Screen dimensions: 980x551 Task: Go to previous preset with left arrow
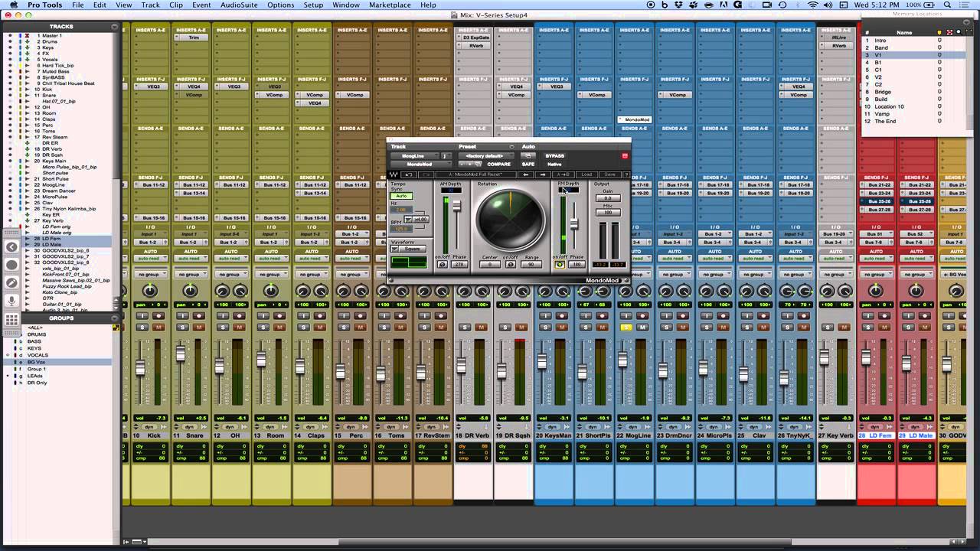pyautogui.click(x=527, y=174)
